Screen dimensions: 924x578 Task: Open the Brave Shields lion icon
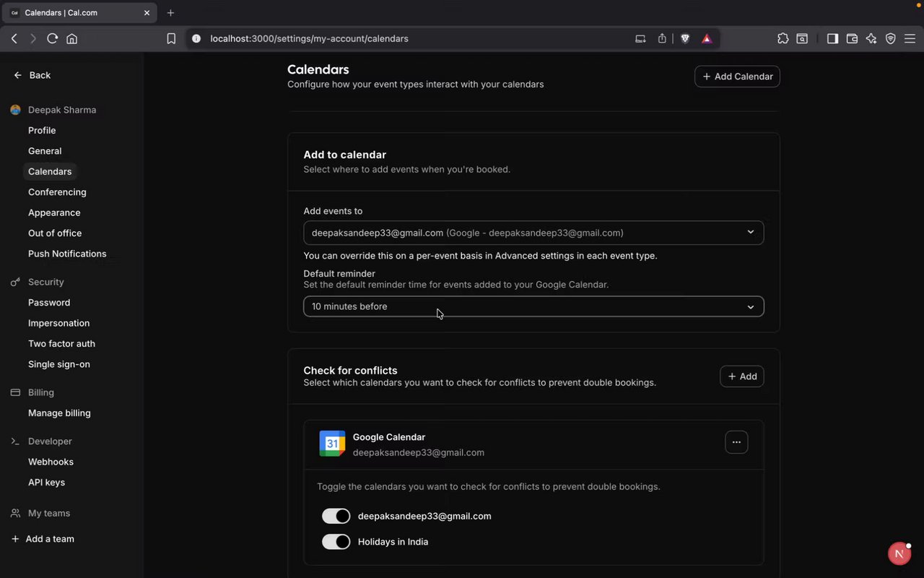click(685, 39)
